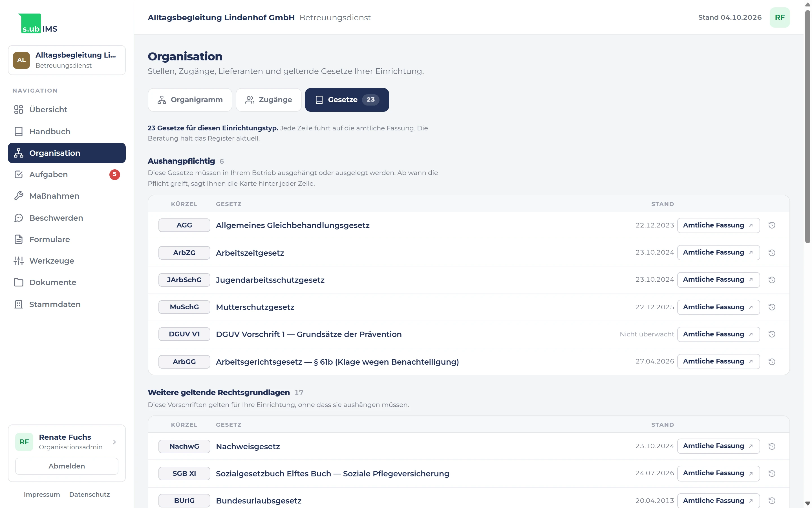The height and width of the screenshot is (508, 812).
Task: Click the Abmelden button
Action: [67, 466]
